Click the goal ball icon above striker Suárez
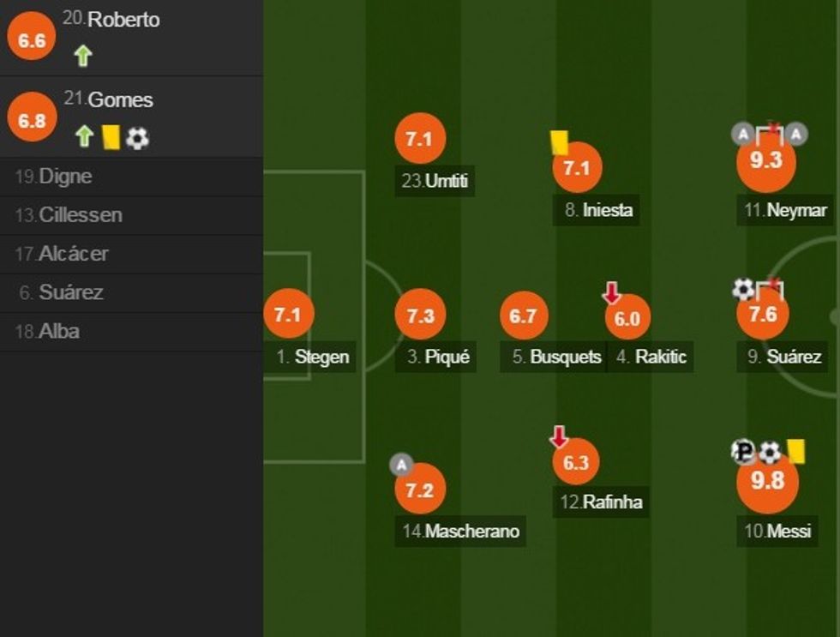 [743, 290]
